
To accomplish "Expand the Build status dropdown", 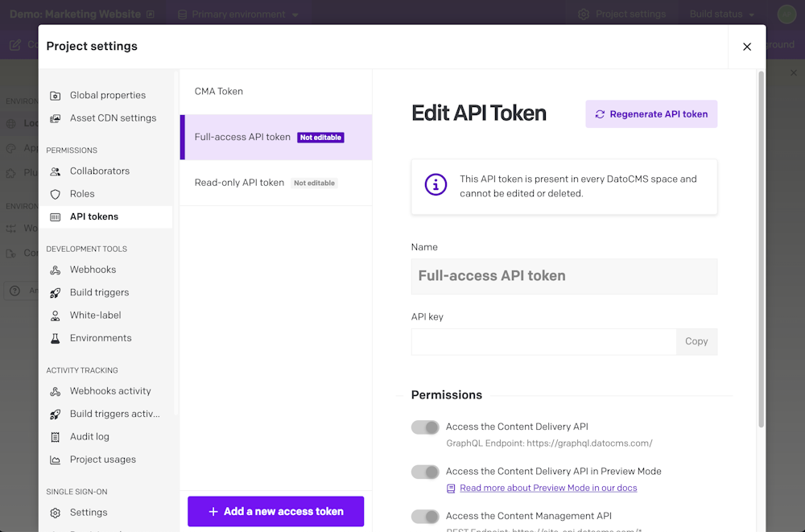I will point(722,14).
